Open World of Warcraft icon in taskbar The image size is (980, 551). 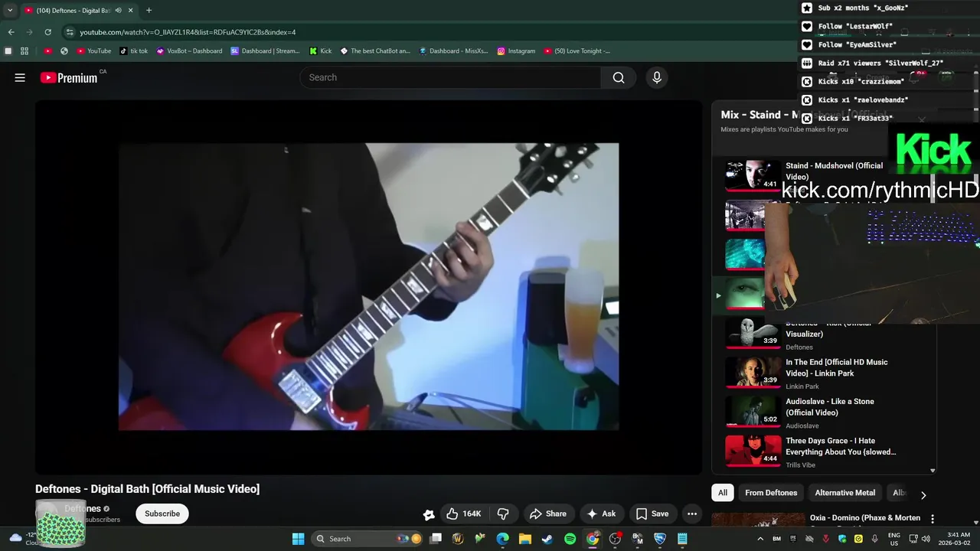pos(458,539)
